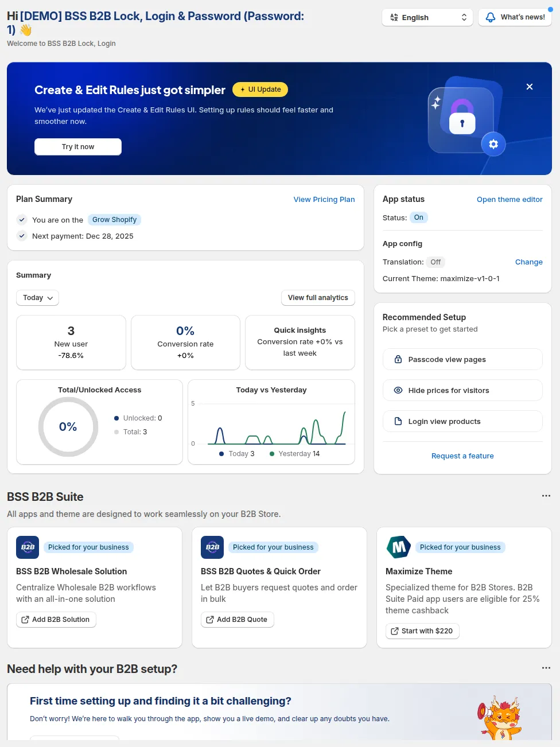Click checkmark icon beside 'You are on the'
The image size is (560, 747).
click(x=22, y=220)
